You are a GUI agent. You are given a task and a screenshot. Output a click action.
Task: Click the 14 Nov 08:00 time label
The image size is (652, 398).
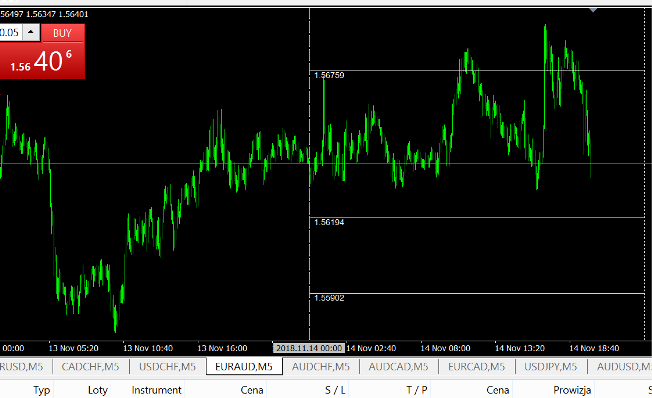pos(445,348)
